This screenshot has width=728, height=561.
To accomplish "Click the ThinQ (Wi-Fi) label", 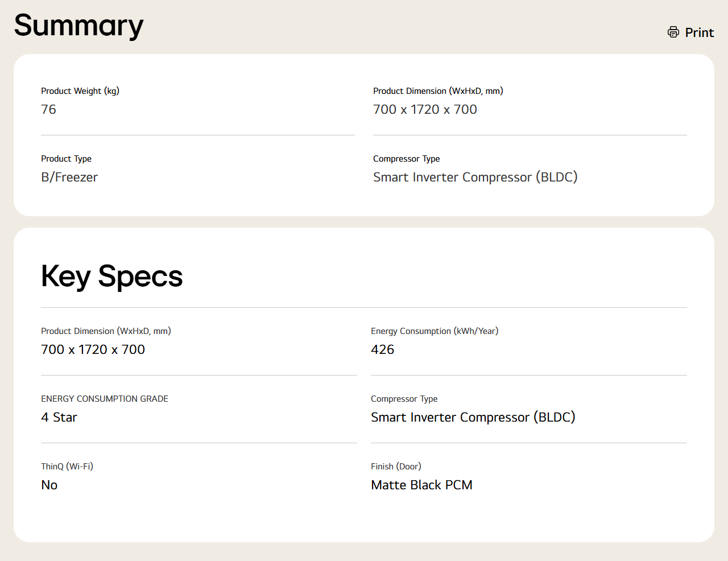I will [x=67, y=467].
